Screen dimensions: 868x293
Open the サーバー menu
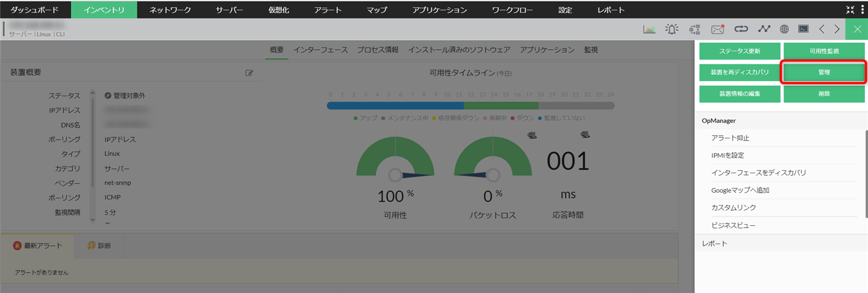click(x=229, y=10)
